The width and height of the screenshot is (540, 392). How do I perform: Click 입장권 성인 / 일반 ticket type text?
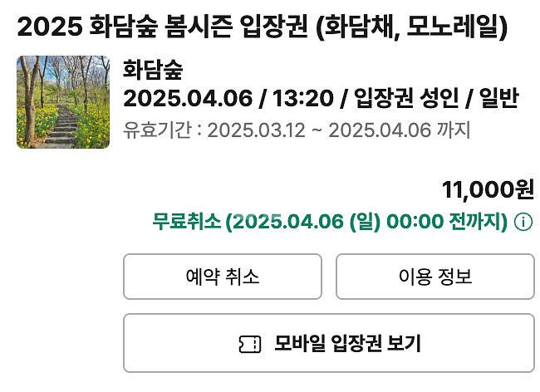[x=437, y=99]
